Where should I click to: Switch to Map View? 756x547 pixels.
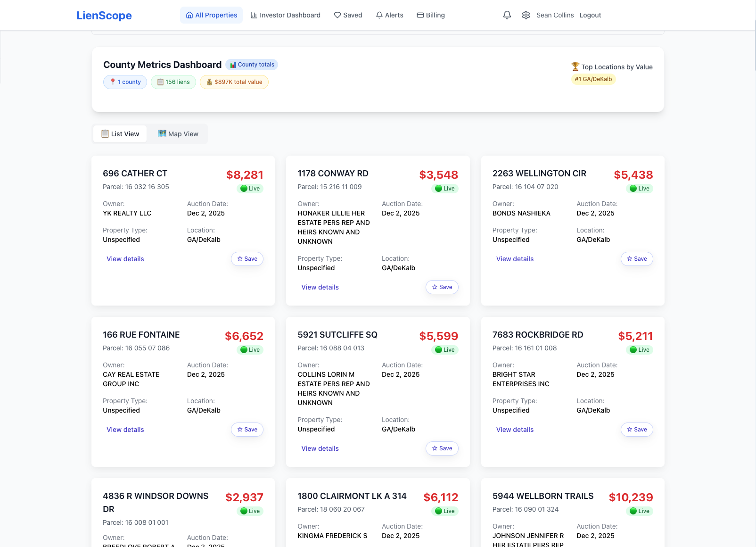(178, 133)
